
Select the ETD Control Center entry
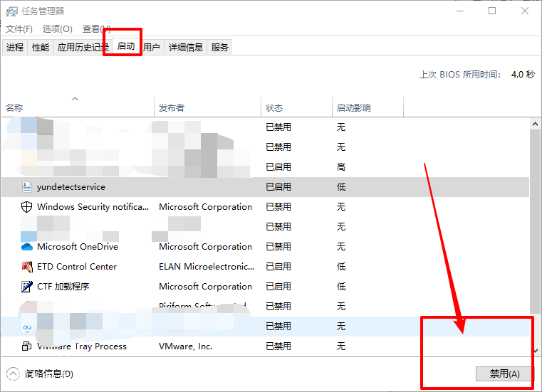[77, 267]
